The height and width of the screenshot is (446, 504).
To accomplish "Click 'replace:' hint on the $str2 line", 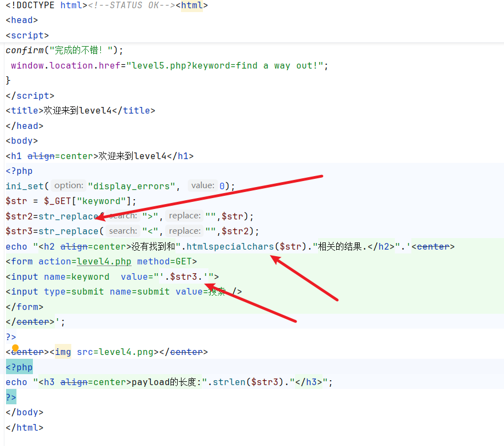I will (184, 216).
